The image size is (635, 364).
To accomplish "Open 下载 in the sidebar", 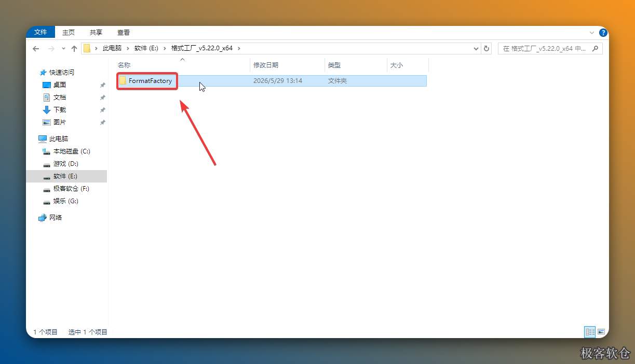I will (60, 110).
